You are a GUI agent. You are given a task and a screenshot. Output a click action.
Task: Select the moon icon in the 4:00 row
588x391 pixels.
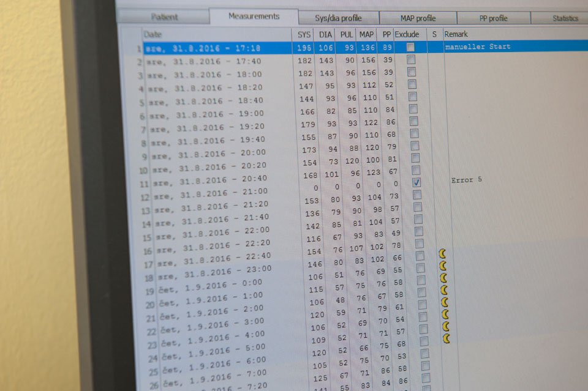pos(445,326)
